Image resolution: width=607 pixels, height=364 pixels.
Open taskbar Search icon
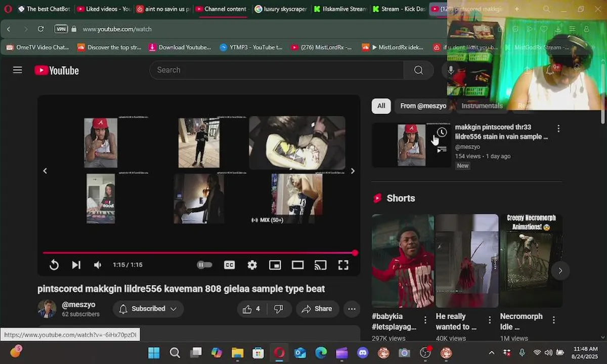[x=175, y=353]
